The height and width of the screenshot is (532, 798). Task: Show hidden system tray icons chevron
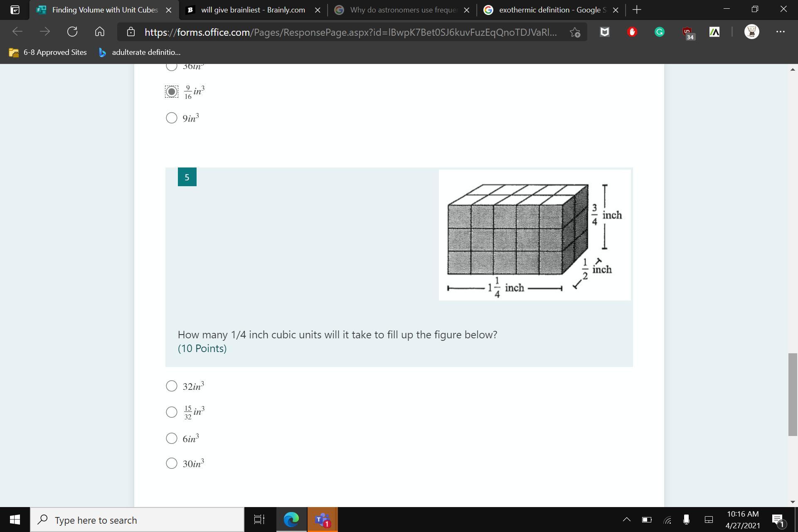[x=626, y=520]
